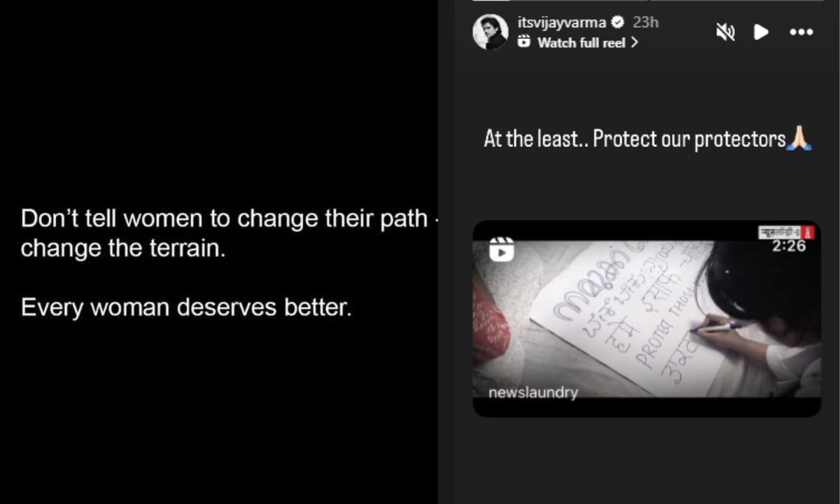Click the Reels icon on the video thumbnail
Viewport: 840px width, 504px height.
tap(501, 249)
